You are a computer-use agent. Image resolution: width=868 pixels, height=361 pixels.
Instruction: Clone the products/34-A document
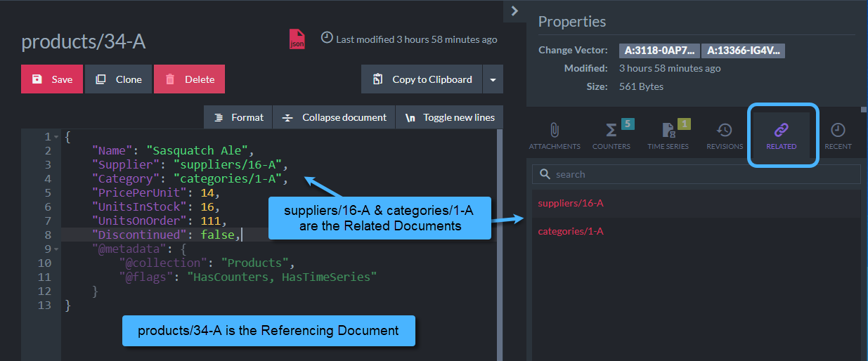click(x=119, y=79)
